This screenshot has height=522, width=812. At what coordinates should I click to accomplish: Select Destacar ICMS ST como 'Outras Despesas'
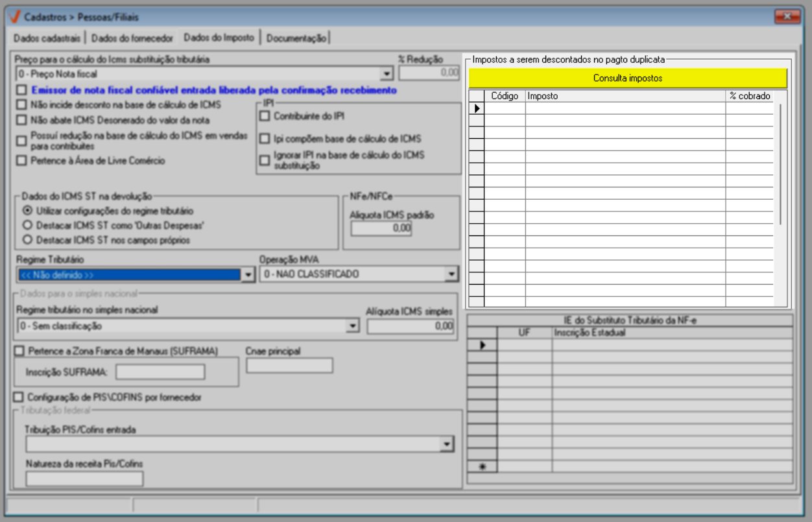(27, 226)
